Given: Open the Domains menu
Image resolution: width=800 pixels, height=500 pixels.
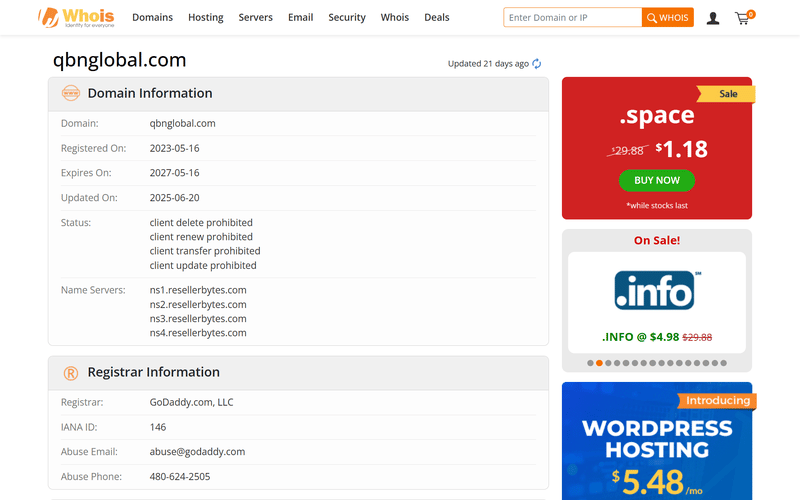Looking at the screenshot, I should [153, 17].
